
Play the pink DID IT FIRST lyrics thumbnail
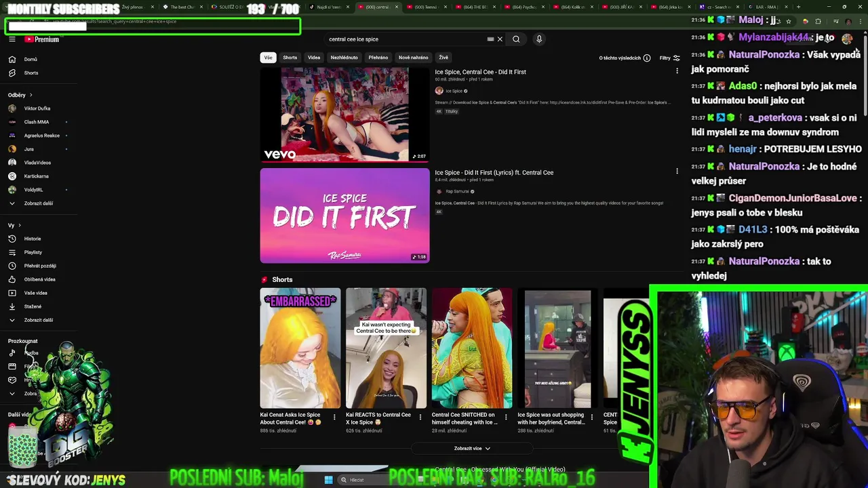344,216
